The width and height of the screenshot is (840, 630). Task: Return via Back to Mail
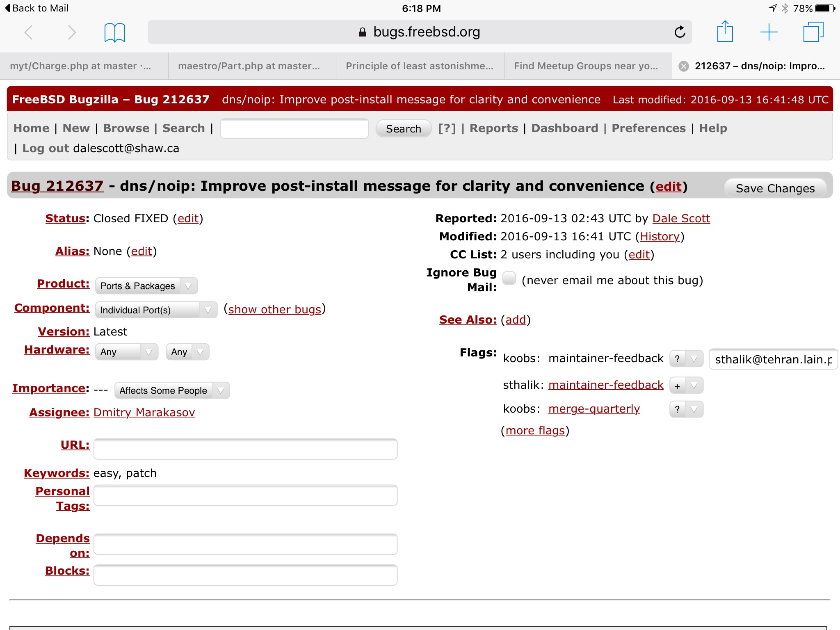coord(37,8)
